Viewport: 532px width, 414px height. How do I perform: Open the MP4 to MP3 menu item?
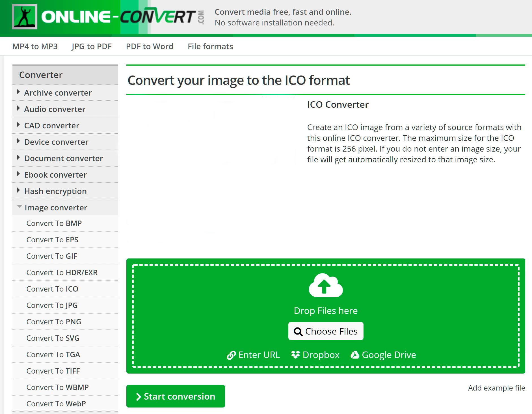35,46
